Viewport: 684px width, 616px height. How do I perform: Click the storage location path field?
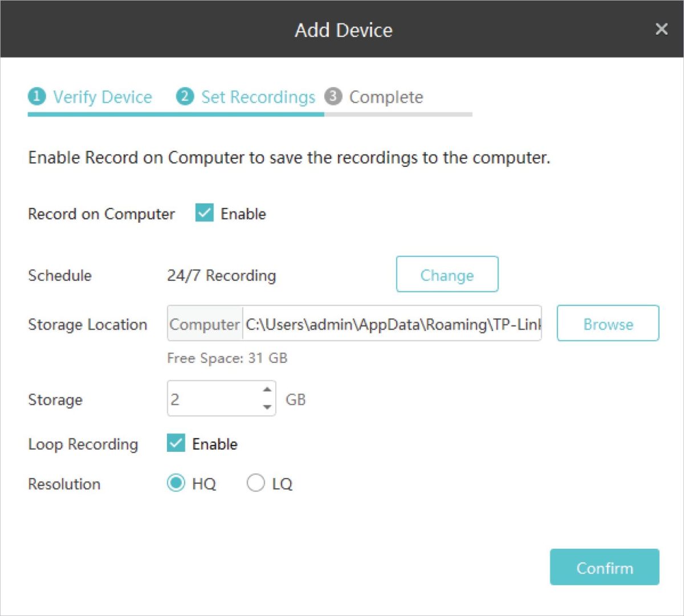[393, 324]
